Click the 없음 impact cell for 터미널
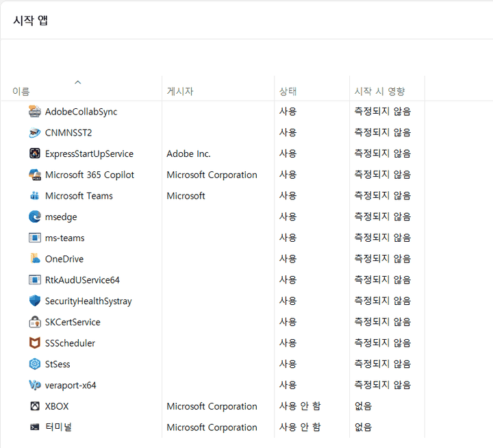 pos(363,427)
